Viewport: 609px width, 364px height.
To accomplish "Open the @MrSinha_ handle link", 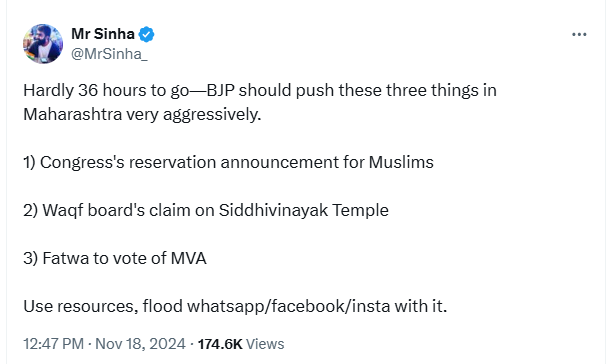I will (109, 54).
